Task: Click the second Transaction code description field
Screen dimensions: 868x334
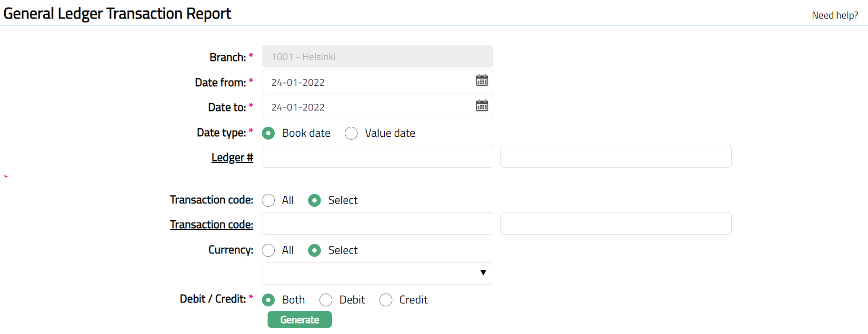Action: tap(616, 223)
